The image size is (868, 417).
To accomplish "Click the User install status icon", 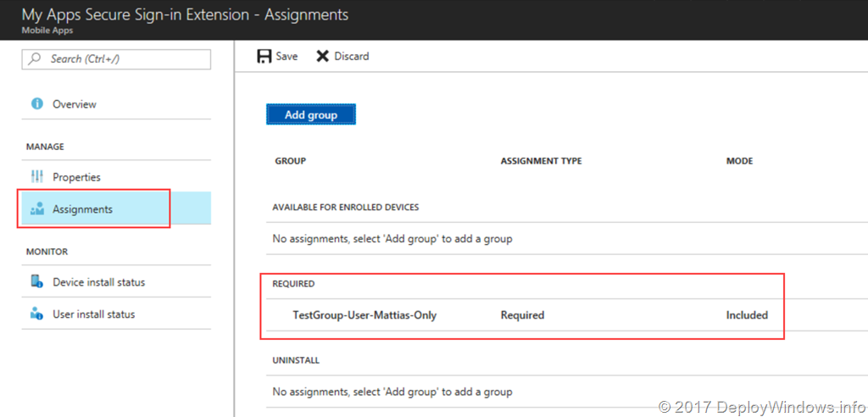I will pyautogui.click(x=36, y=314).
